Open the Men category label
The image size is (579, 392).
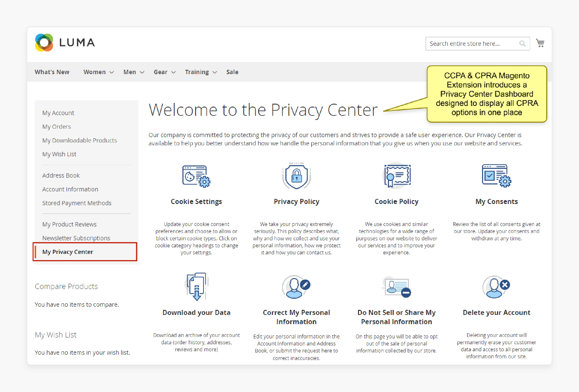tap(130, 72)
